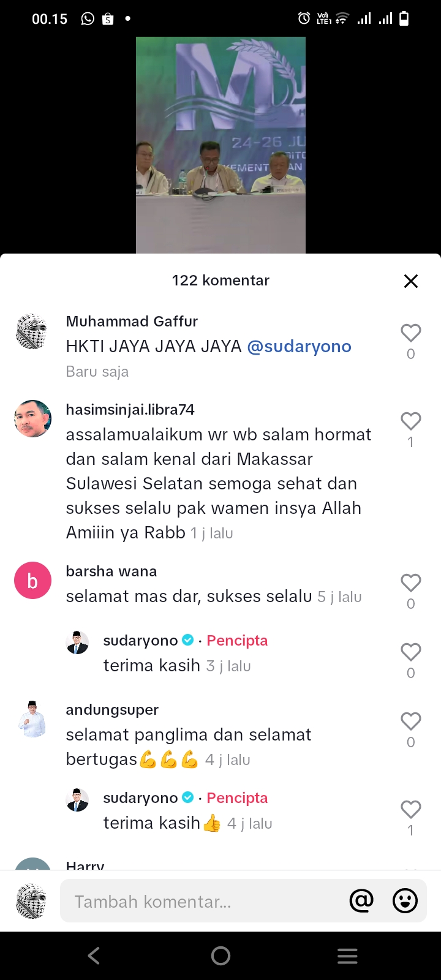Open hasimsinjai.libra74's profile picture

(x=32, y=419)
